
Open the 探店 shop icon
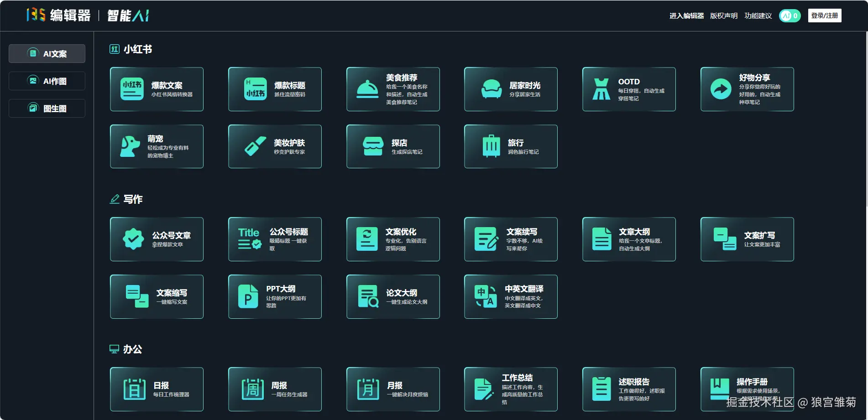(x=373, y=146)
